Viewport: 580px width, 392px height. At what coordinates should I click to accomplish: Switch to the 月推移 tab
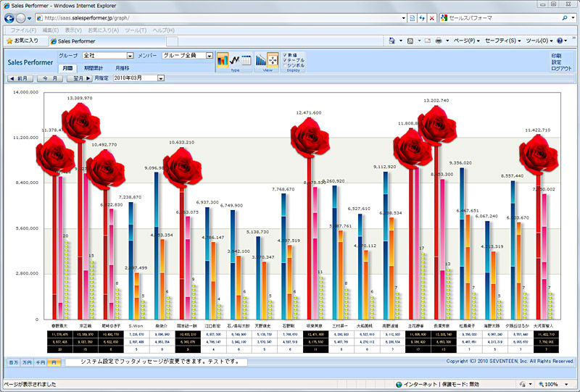click(x=122, y=68)
